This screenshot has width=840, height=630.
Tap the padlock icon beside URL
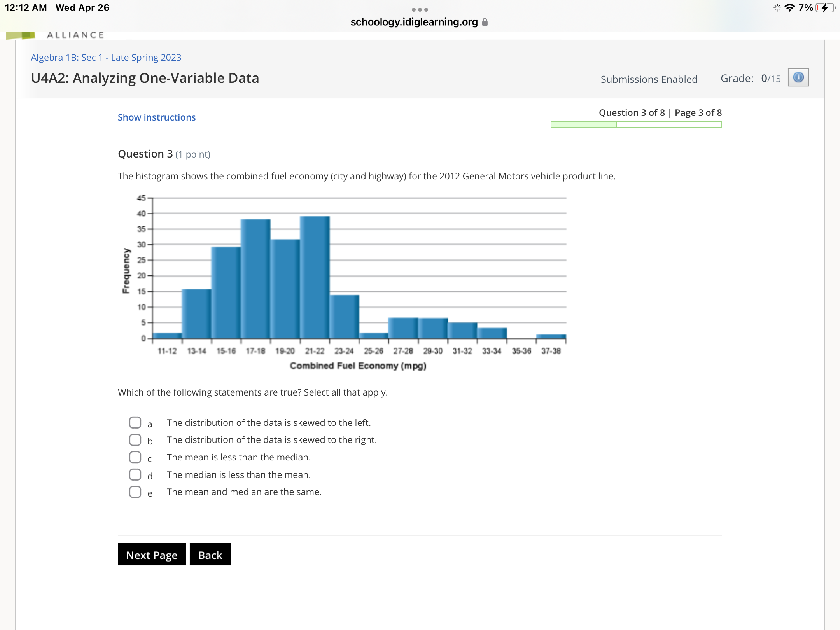[485, 22]
